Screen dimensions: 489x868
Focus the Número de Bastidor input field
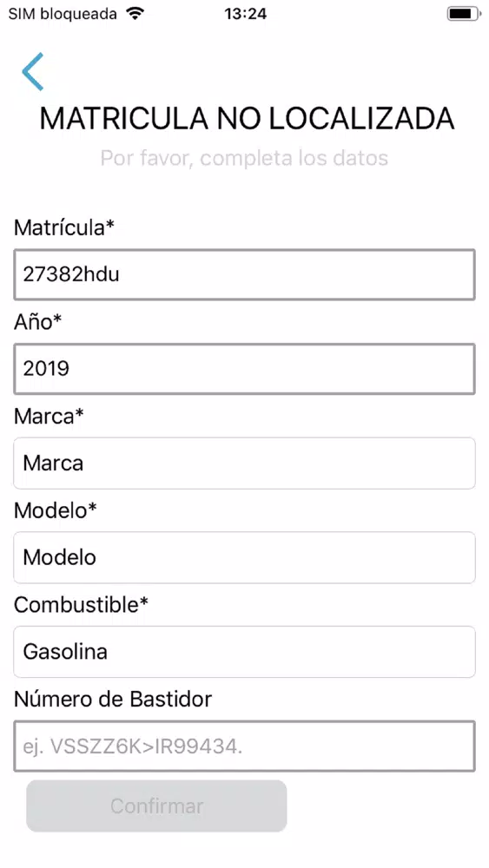click(244, 746)
